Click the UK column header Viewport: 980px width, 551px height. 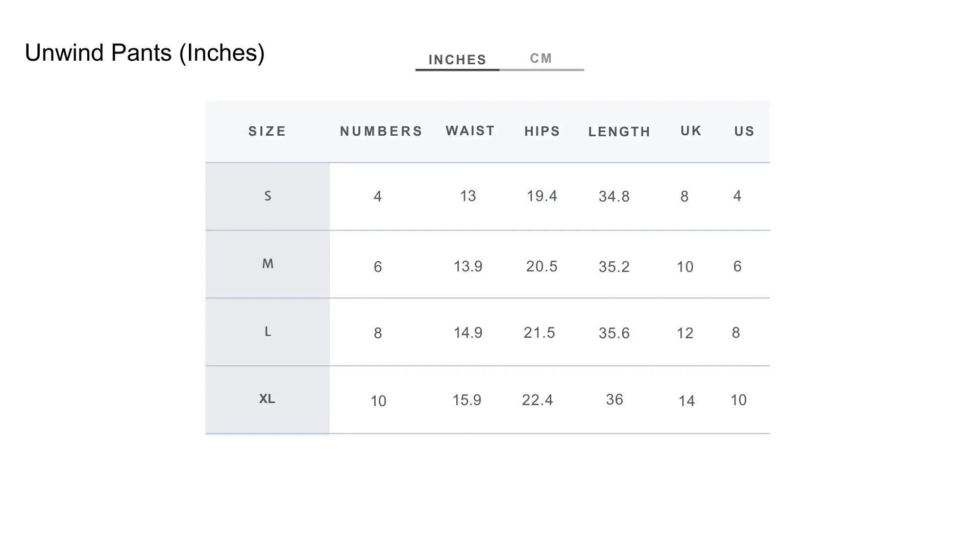click(x=691, y=131)
